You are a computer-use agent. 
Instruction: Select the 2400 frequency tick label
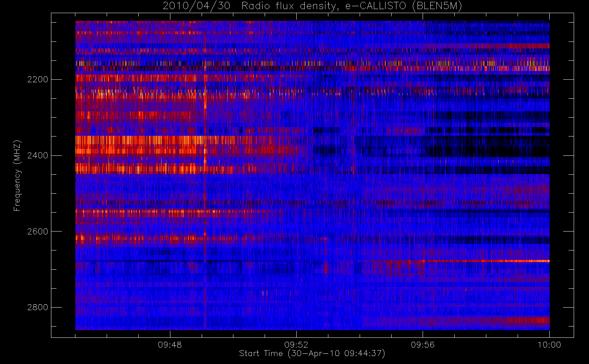37,155
